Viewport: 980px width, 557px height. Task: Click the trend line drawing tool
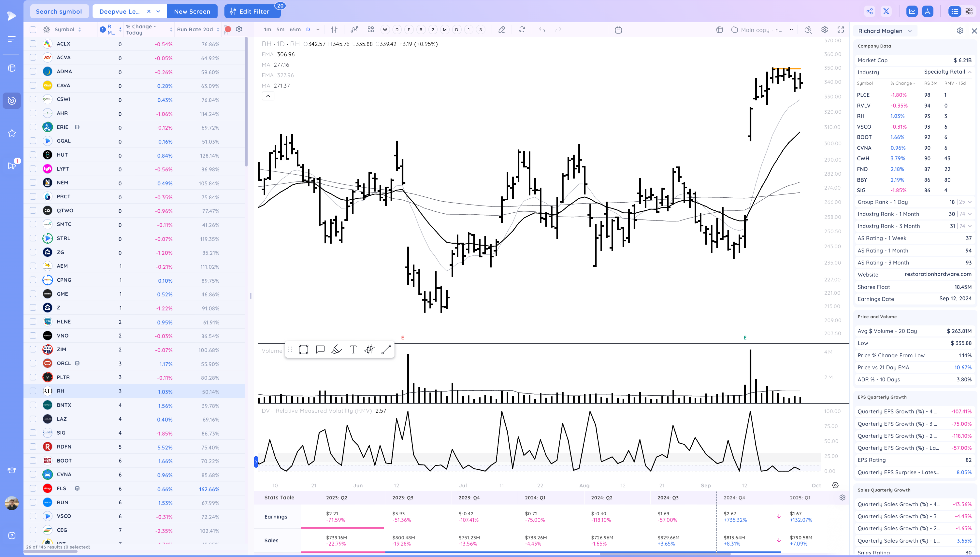pyautogui.click(x=386, y=349)
